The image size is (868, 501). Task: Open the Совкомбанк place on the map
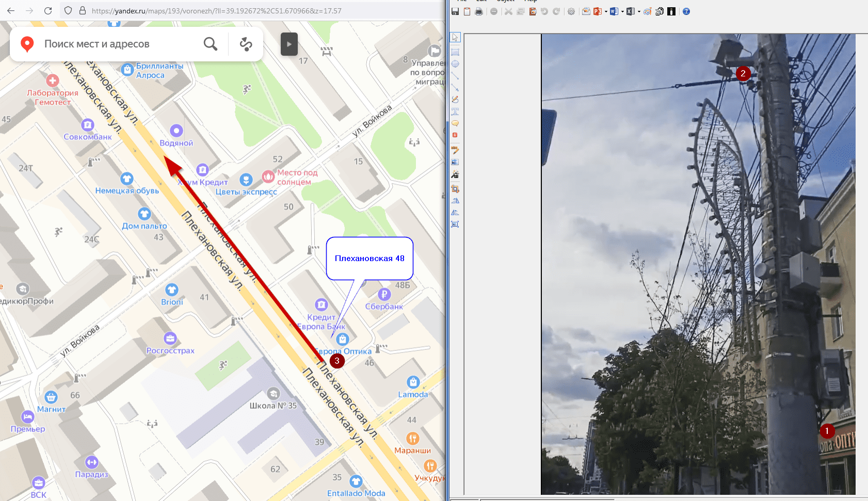tap(88, 125)
